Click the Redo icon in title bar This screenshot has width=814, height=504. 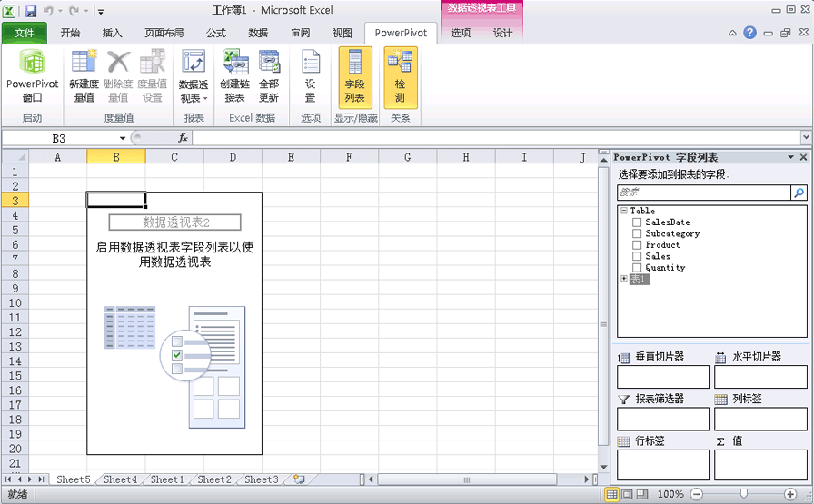tap(74, 11)
